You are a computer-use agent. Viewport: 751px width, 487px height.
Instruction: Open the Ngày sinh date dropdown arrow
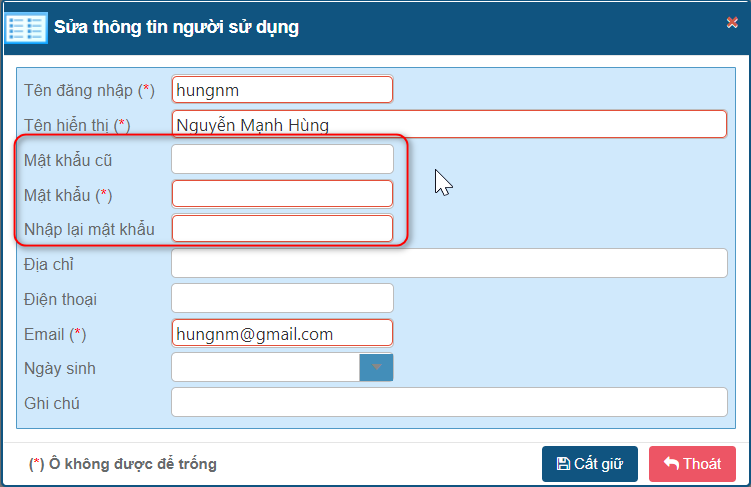point(377,367)
